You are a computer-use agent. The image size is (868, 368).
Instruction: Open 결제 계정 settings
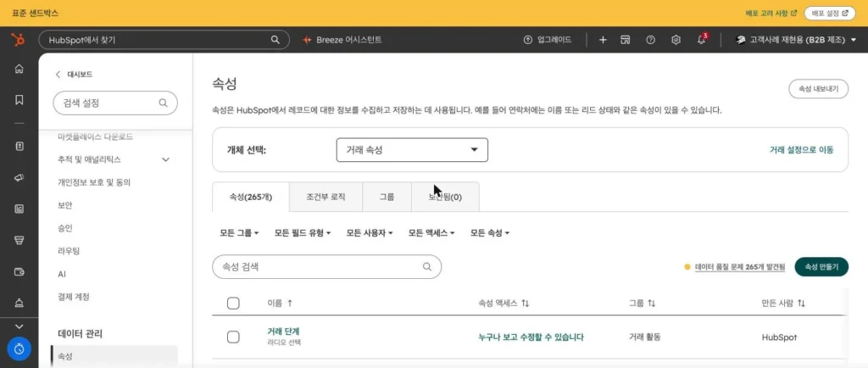[74, 297]
